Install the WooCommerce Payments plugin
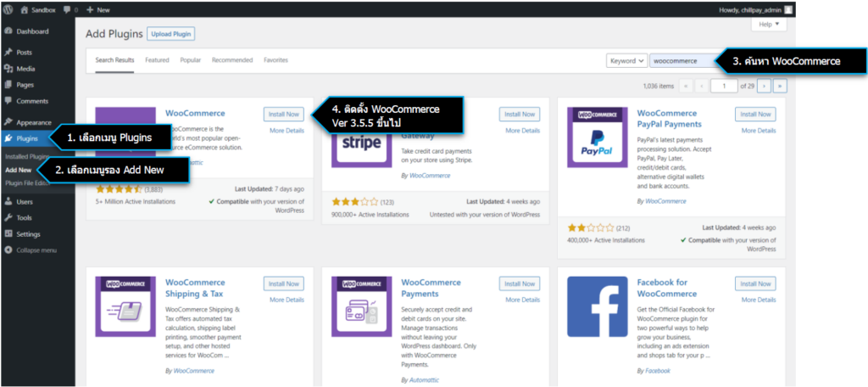 tap(520, 283)
